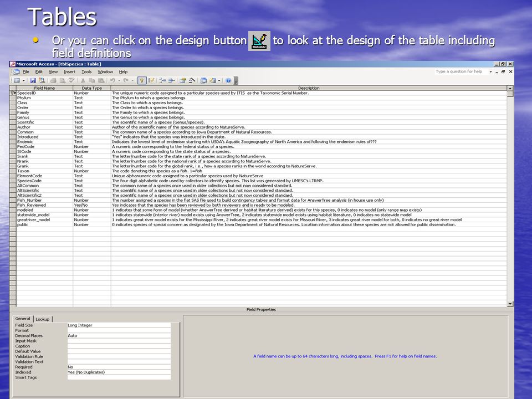This screenshot has width=532, height=399.
Task: Click the Undo arrow icon
Action: (112, 81)
